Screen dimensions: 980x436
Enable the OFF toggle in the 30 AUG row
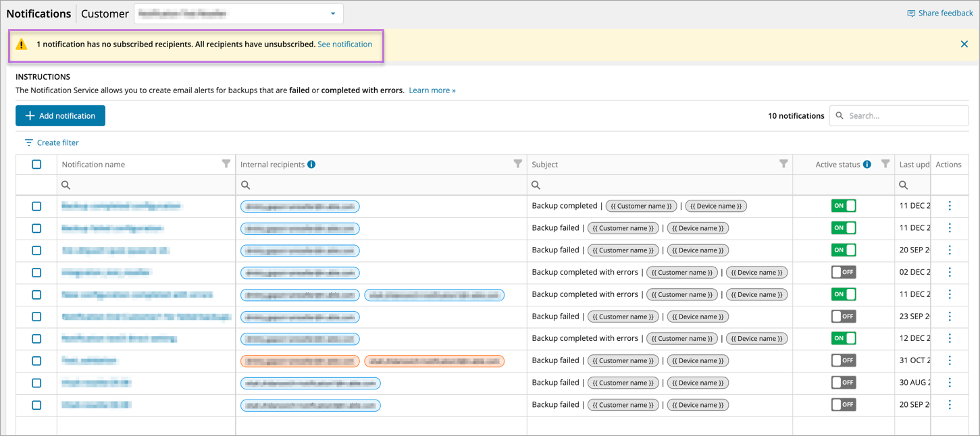click(844, 383)
